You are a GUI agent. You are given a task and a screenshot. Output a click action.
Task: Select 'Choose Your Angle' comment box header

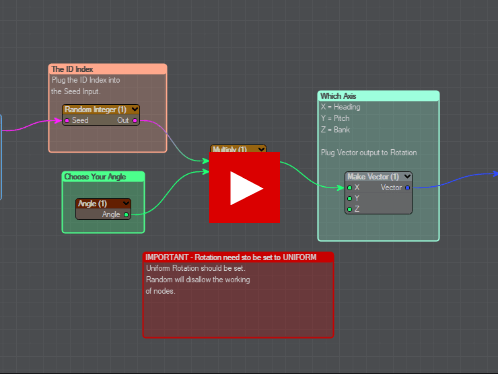[103, 177]
